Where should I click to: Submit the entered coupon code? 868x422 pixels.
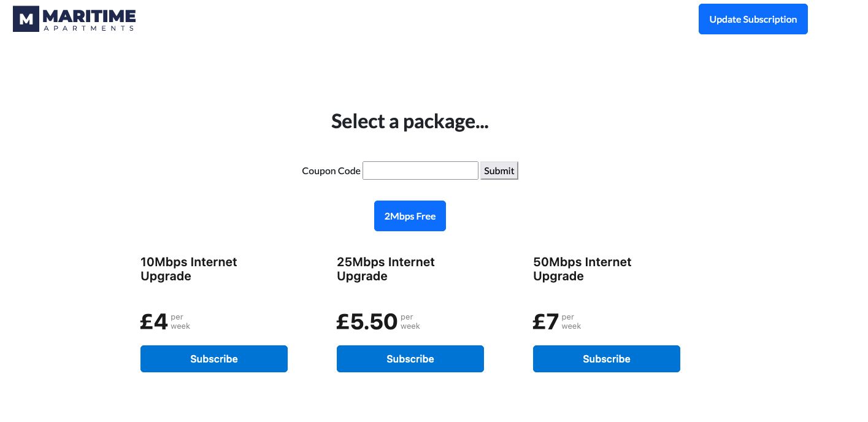(x=499, y=171)
